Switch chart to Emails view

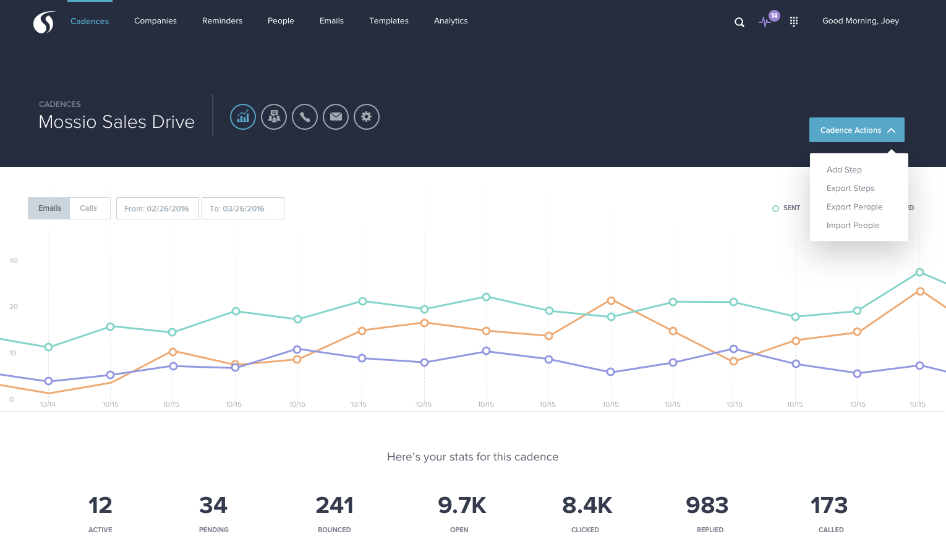49,208
